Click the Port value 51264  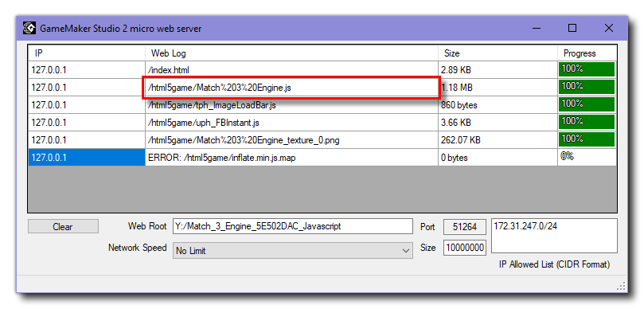pos(465,226)
